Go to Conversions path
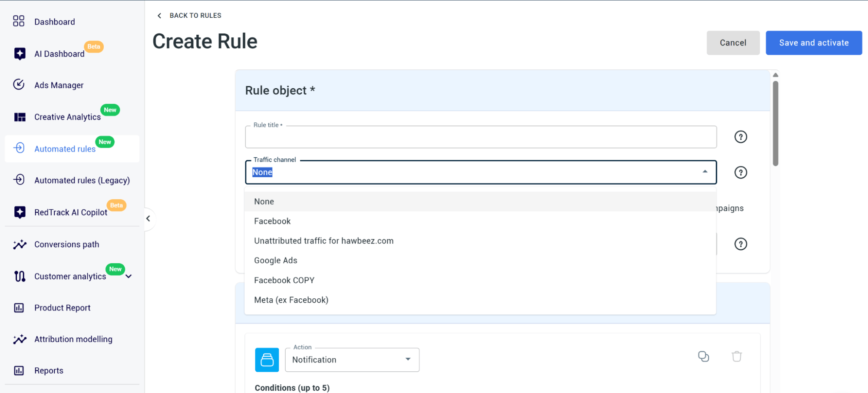Viewport: 868px width, 393px height. tap(67, 244)
